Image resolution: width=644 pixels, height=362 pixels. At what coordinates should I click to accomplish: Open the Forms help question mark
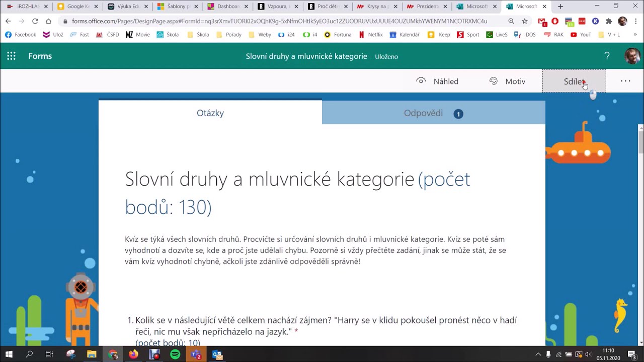[x=607, y=56]
